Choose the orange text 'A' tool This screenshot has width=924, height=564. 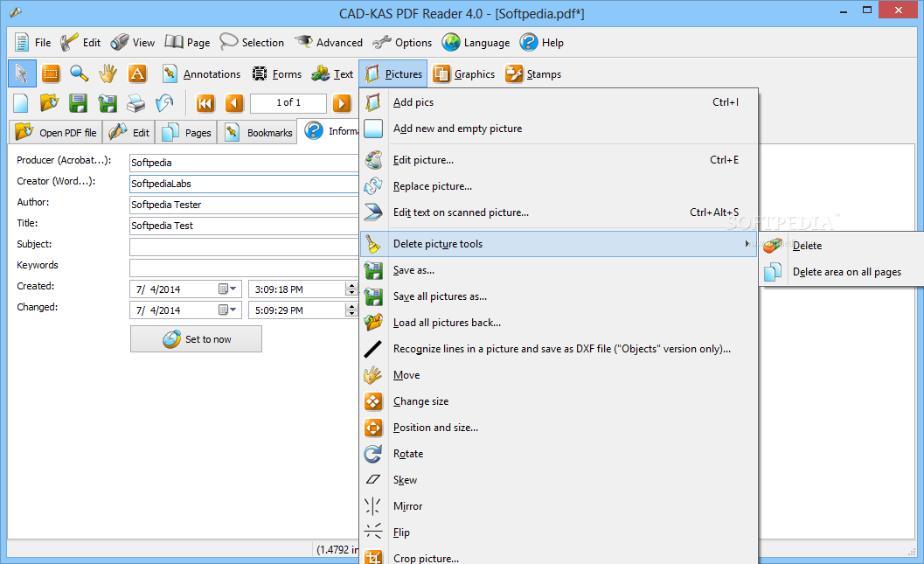[x=136, y=73]
